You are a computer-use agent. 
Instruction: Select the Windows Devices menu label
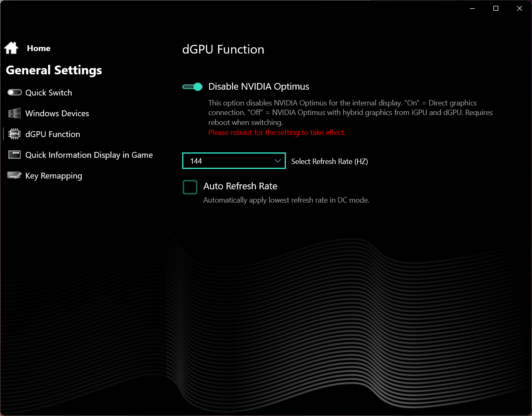[x=57, y=114]
